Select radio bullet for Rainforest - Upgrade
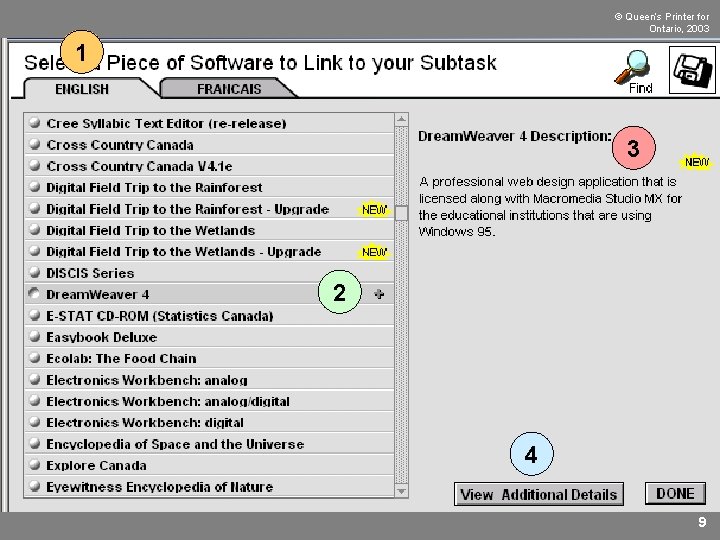Screen dimensions: 720x540 point(34,208)
